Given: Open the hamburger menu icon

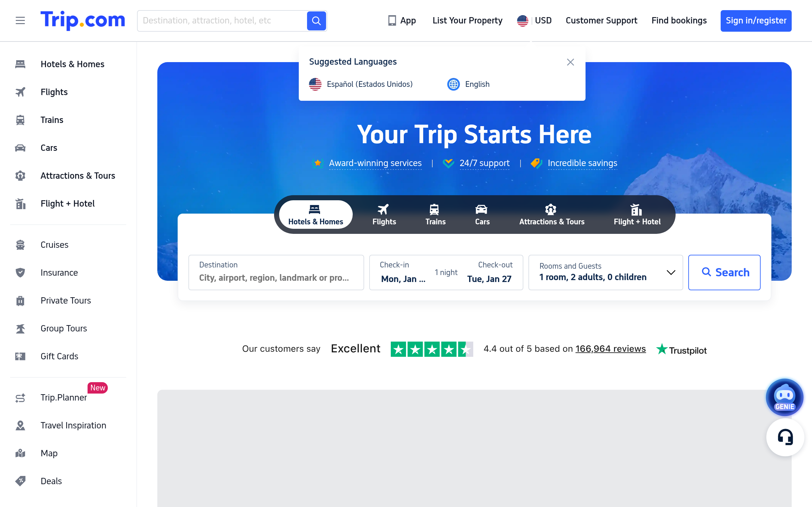Looking at the screenshot, I should 20,21.
